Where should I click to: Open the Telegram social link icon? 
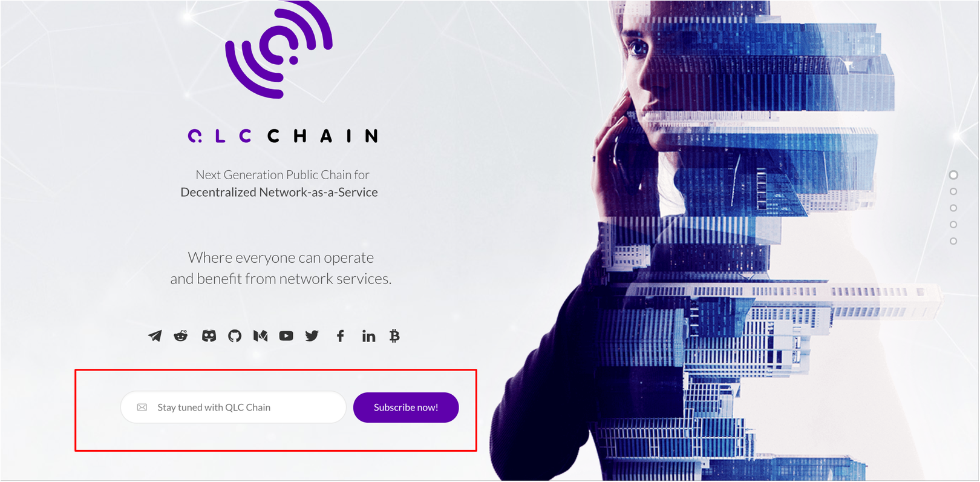(x=155, y=335)
